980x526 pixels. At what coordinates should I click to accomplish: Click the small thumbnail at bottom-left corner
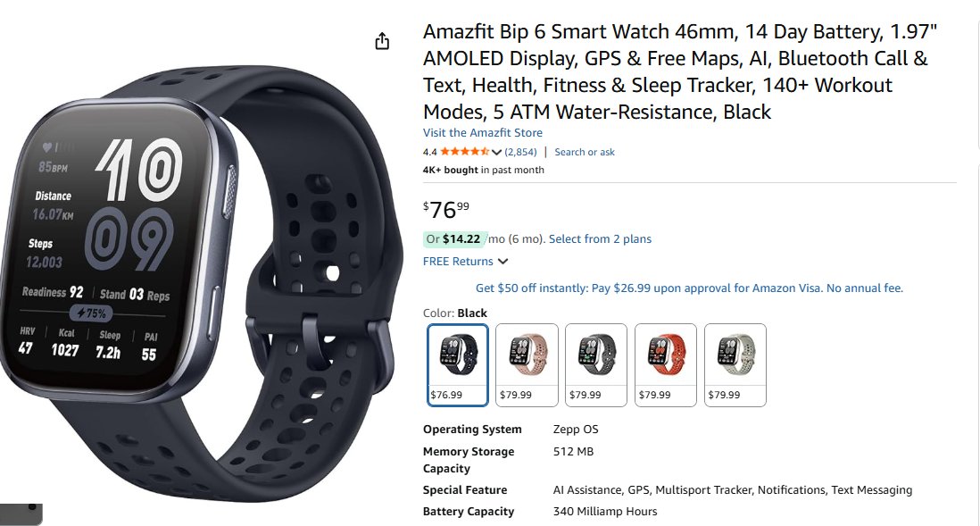21,514
